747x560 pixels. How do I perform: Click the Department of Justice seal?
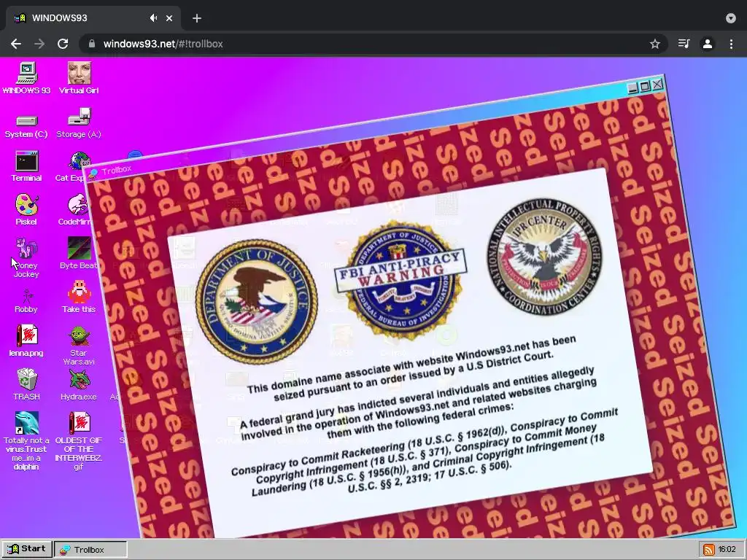coord(257,302)
